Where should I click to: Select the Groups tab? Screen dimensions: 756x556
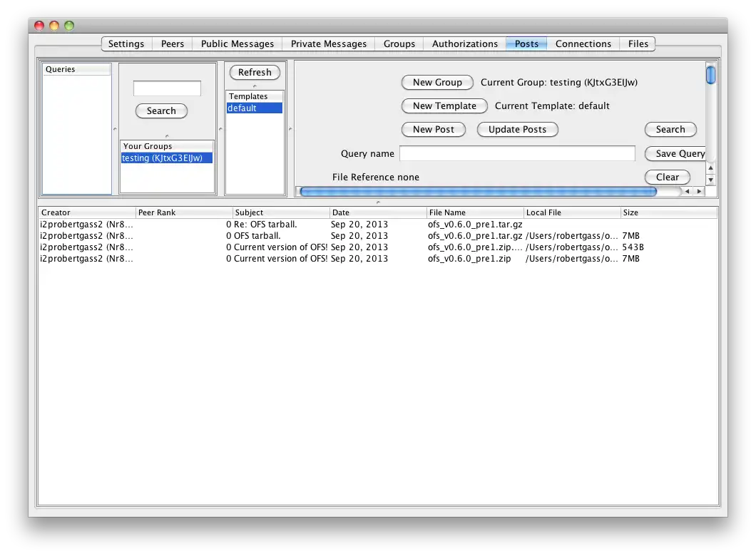pos(399,44)
